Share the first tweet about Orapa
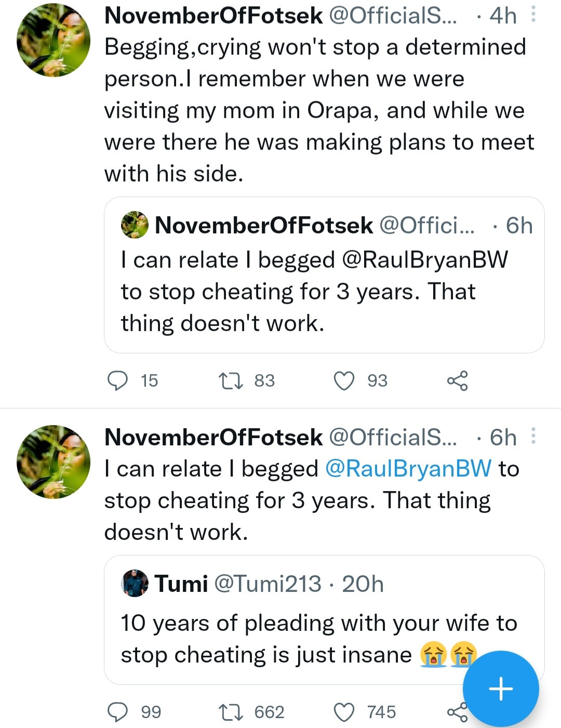 457,380
